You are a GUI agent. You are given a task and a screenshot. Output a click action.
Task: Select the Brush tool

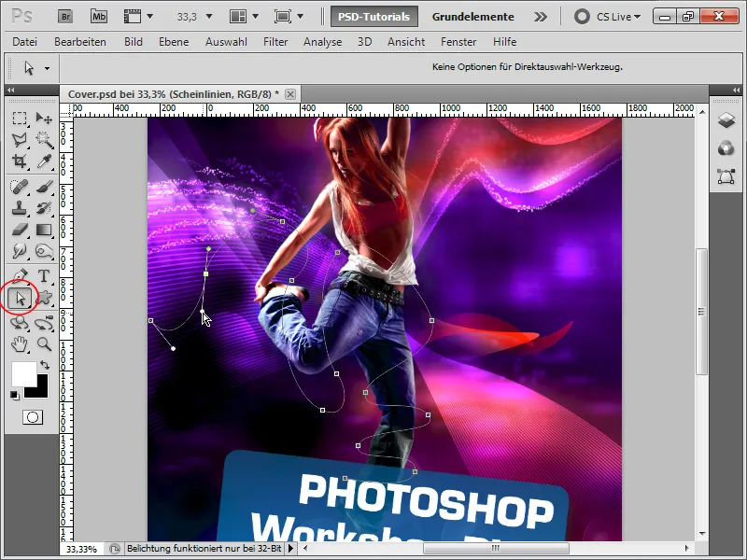44,186
